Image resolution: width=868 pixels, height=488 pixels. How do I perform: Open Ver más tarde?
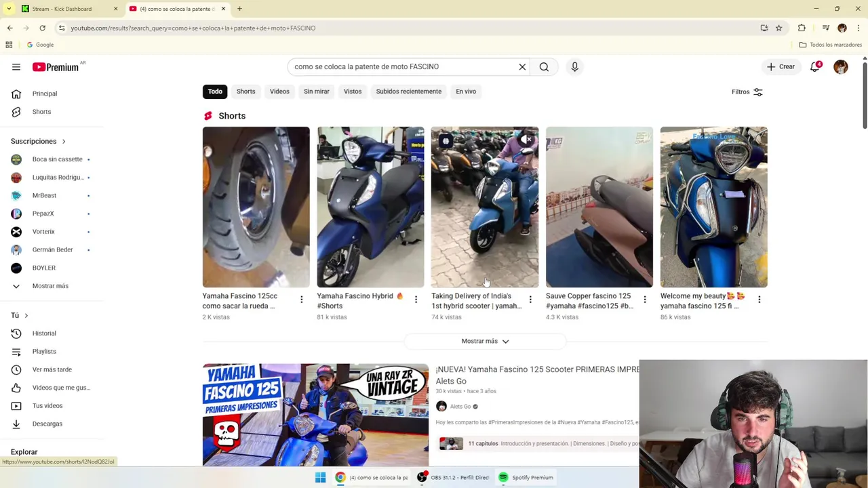pyautogui.click(x=51, y=369)
